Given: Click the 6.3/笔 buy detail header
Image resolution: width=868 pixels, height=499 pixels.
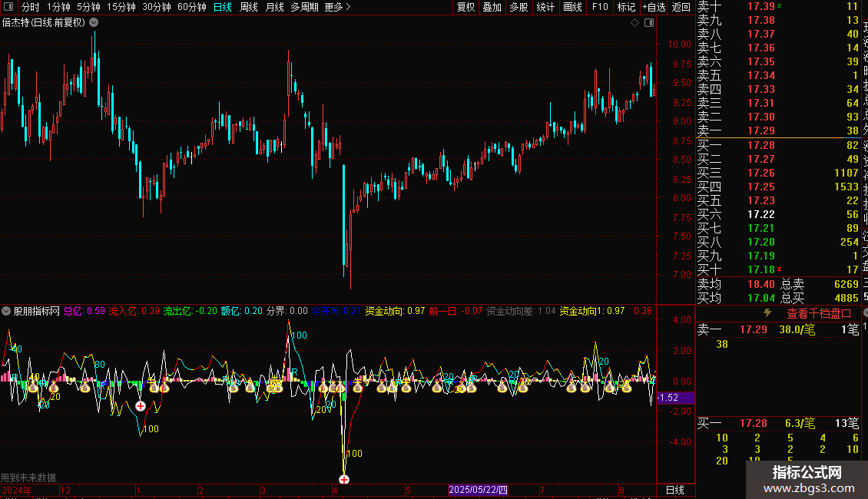Looking at the screenshot, I should coord(800,423).
